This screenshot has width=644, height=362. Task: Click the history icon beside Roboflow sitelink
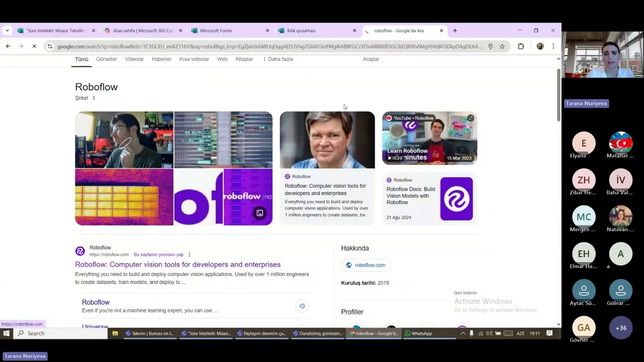pos(302,306)
